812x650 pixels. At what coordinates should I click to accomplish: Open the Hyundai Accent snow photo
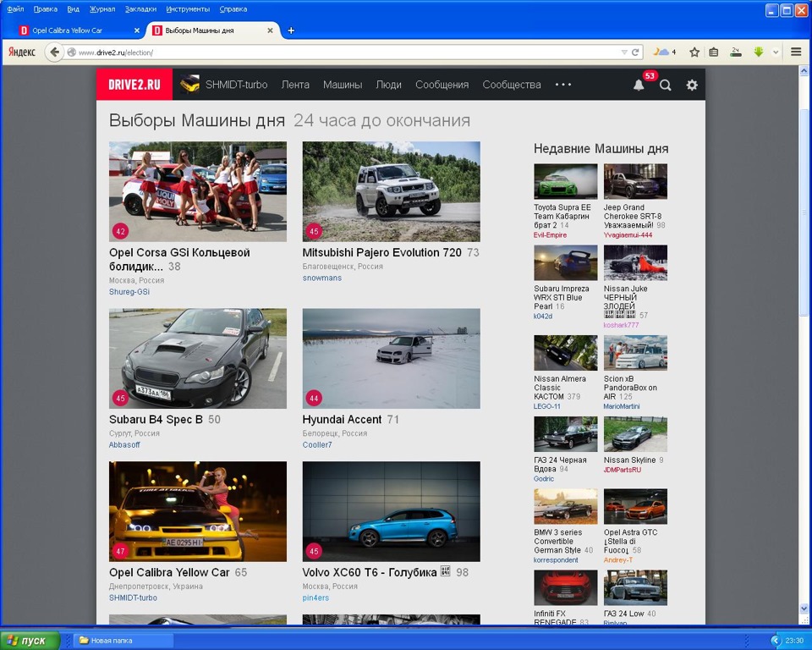pyautogui.click(x=392, y=359)
